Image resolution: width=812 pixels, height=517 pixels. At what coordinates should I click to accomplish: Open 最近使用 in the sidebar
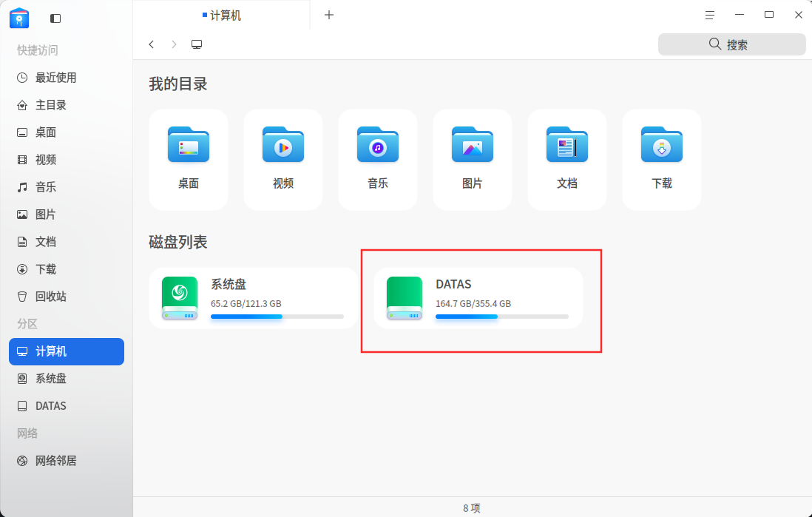(67, 78)
